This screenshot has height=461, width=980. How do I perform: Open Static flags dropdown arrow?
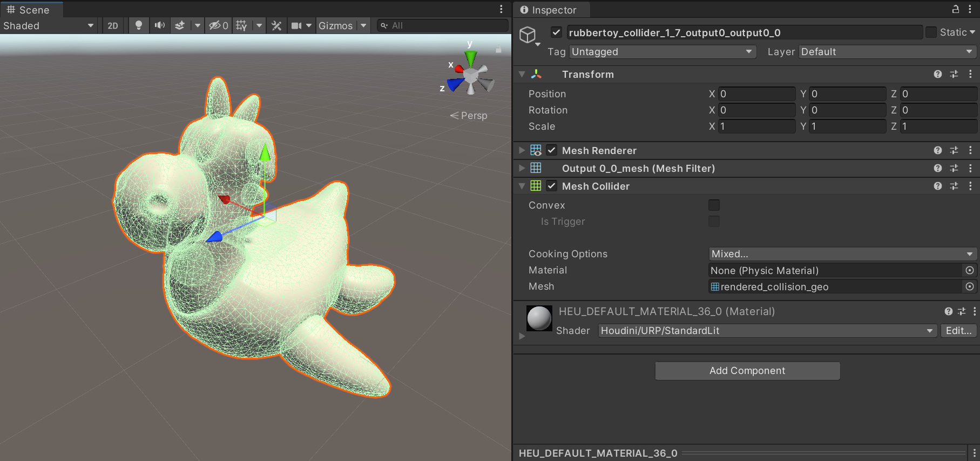(x=972, y=32)
